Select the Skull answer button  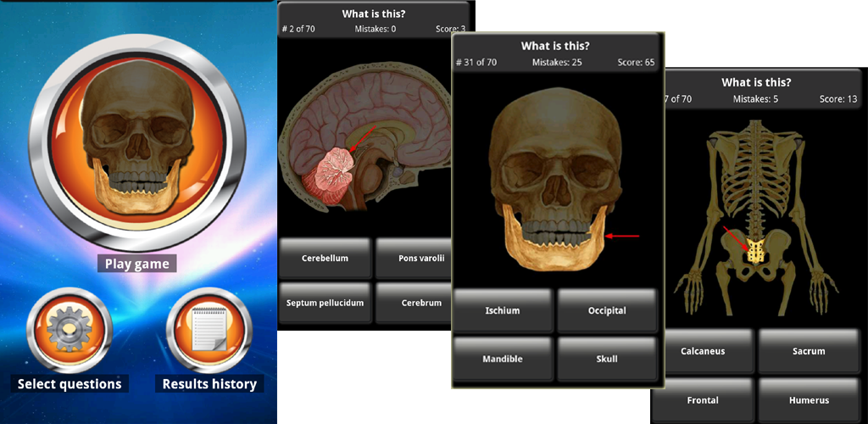point(607,359)
